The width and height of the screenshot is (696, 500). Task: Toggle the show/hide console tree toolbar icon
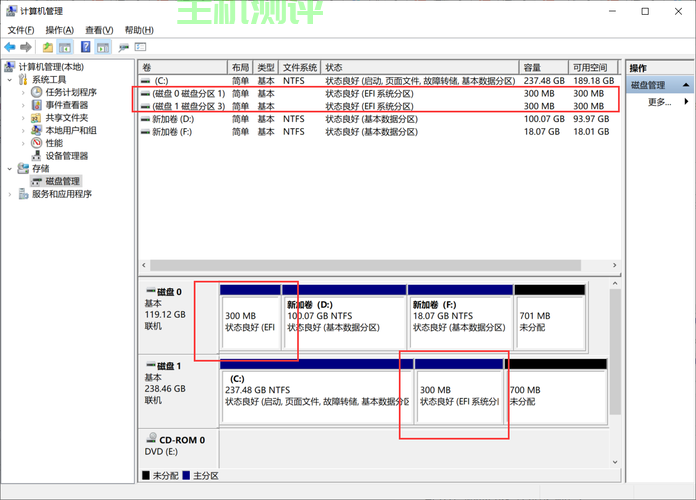[x=65, y=47]
